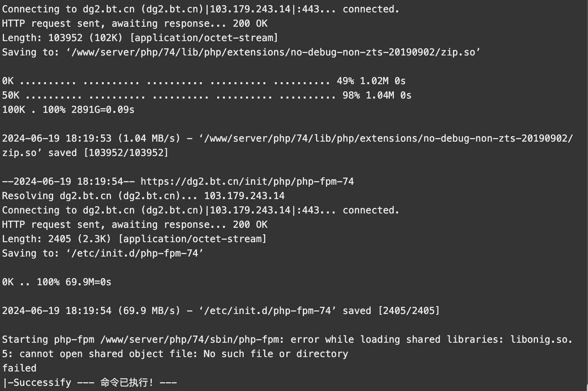Click the 98% download progress line
This screenshot has height=391, width=588.
(207, 95)
